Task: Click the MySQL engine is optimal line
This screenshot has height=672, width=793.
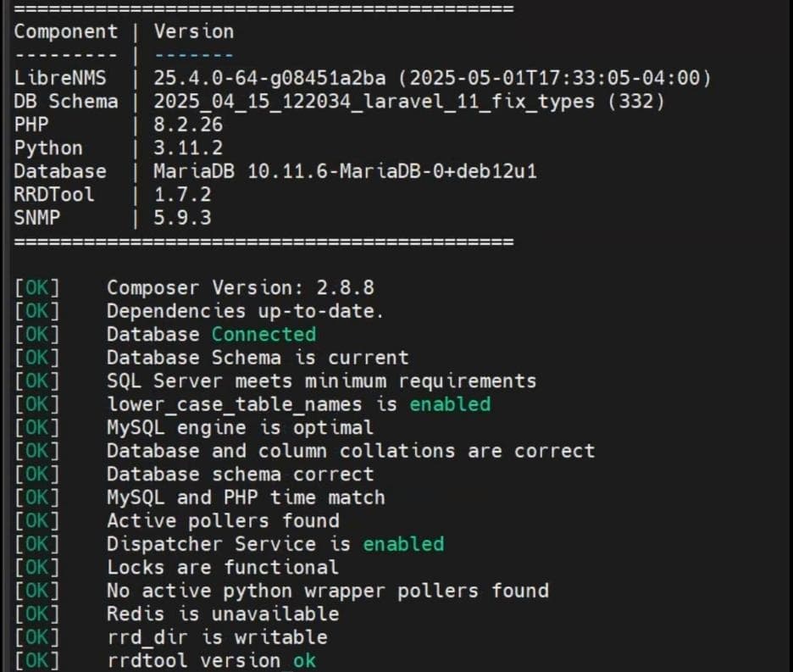Action: [x=241, y=428]
